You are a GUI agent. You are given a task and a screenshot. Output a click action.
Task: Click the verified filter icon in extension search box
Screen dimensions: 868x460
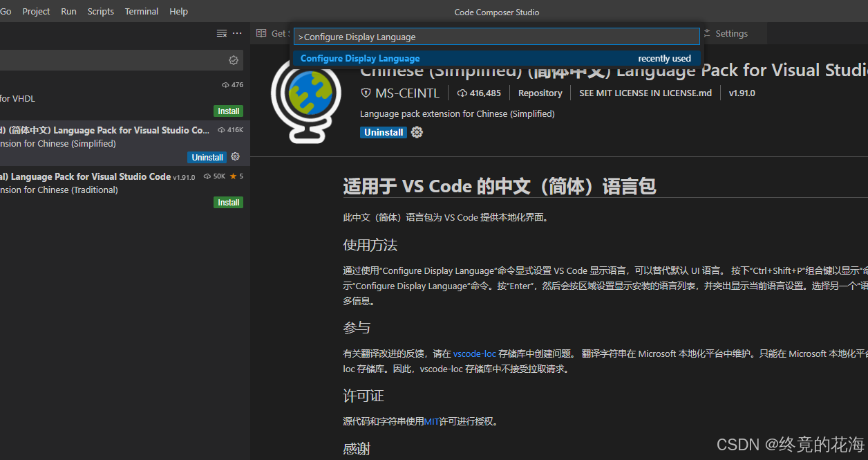pos(234,60)
